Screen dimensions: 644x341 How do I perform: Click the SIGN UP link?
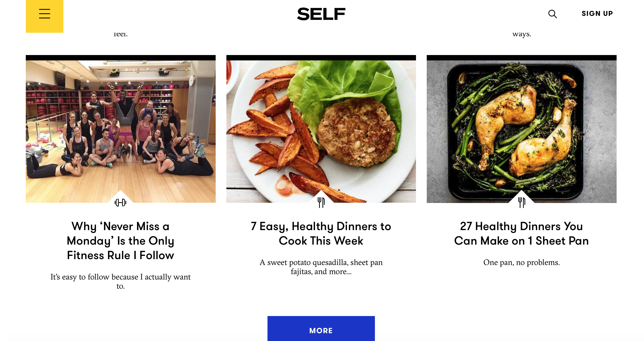[x=597, y=13]
